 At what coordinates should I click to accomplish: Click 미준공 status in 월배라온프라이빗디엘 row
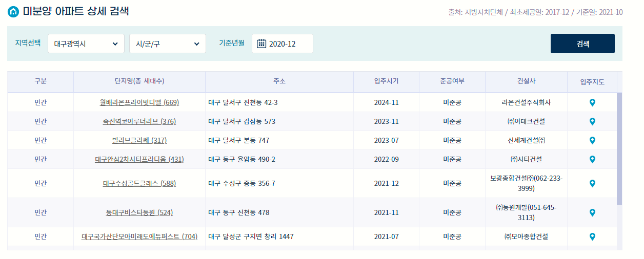[x=452, y=102]
